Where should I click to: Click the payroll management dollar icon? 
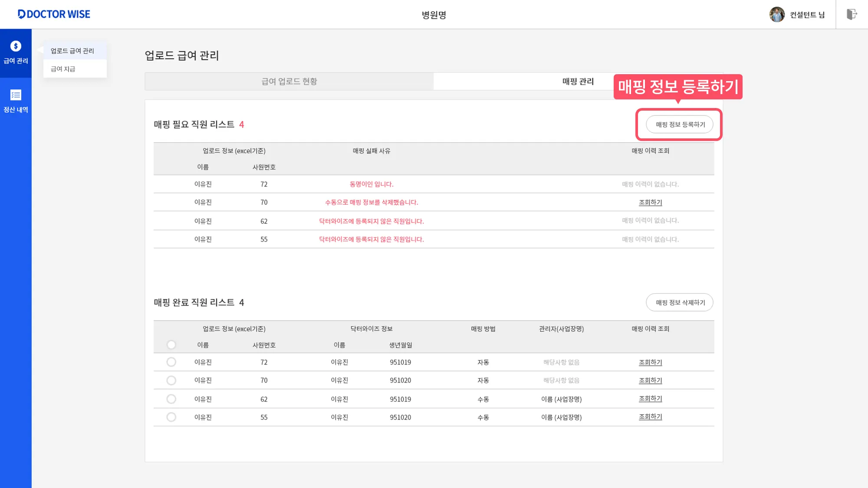[x=16, y=46]
